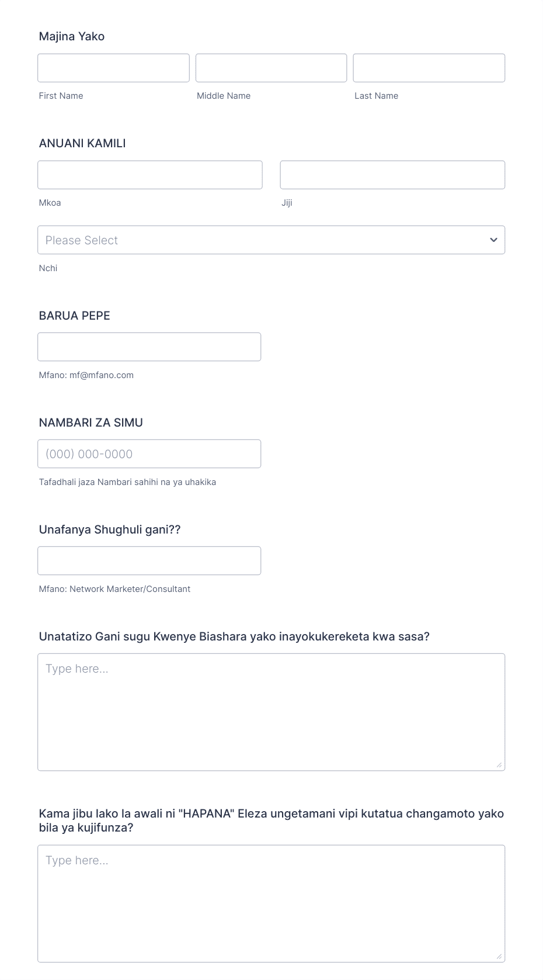Click the business problem textarea
Image resolution: width=543 pixels, height=980 pixels.
[271, 712]
